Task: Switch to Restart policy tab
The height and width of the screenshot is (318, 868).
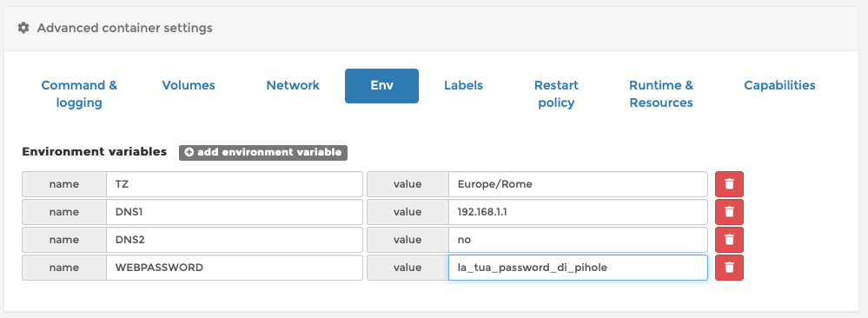Action: 556,94
